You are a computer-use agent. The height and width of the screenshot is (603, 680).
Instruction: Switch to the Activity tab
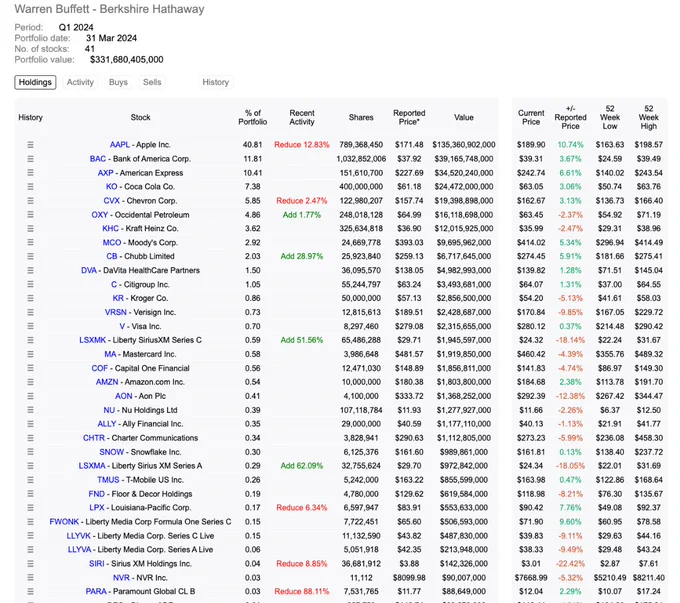[x=80, y=82]
